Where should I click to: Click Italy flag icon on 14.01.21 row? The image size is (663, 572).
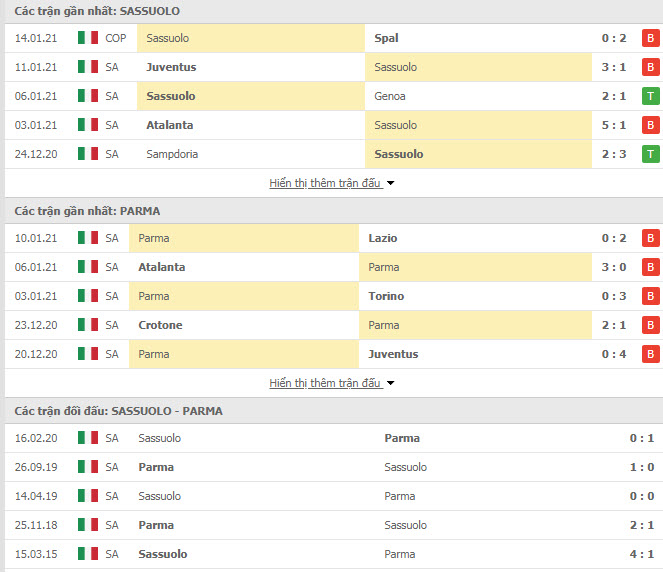(88, 38)
